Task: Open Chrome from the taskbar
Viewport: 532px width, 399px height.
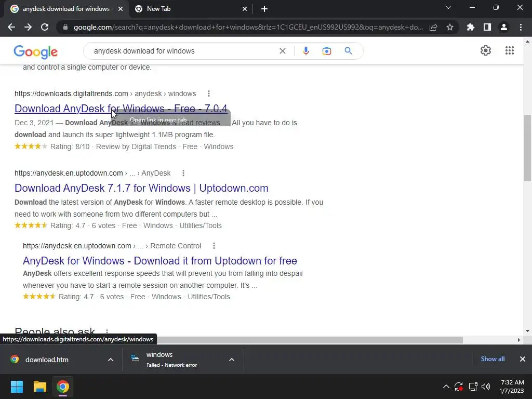Action: 63,387
